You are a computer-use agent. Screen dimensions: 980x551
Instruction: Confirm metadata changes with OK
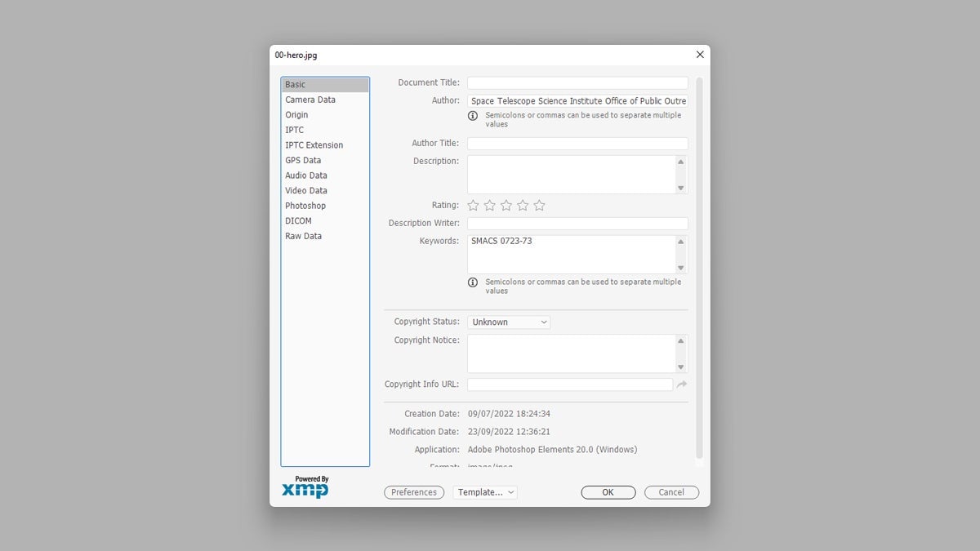608,492
